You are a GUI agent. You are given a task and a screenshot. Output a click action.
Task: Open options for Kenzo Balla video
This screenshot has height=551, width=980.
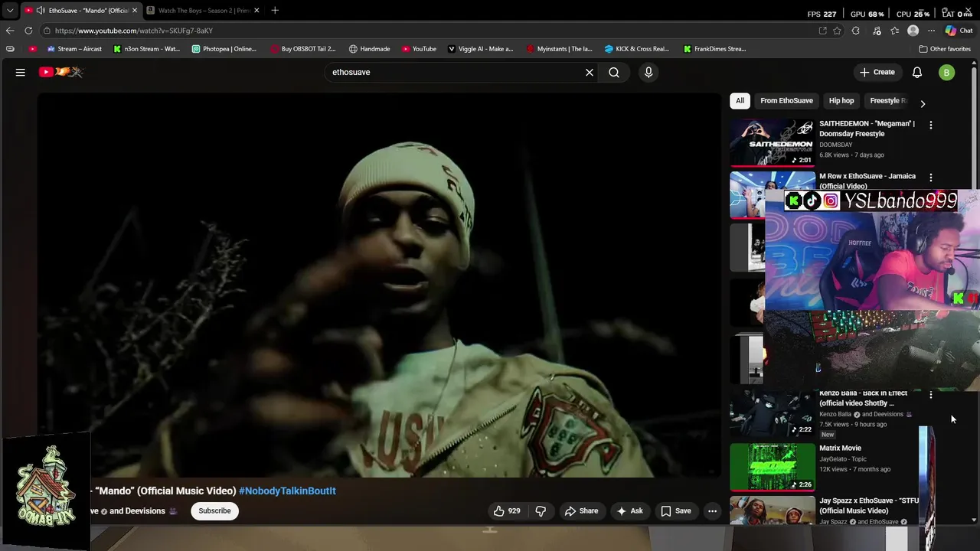(x=931, y=395)
